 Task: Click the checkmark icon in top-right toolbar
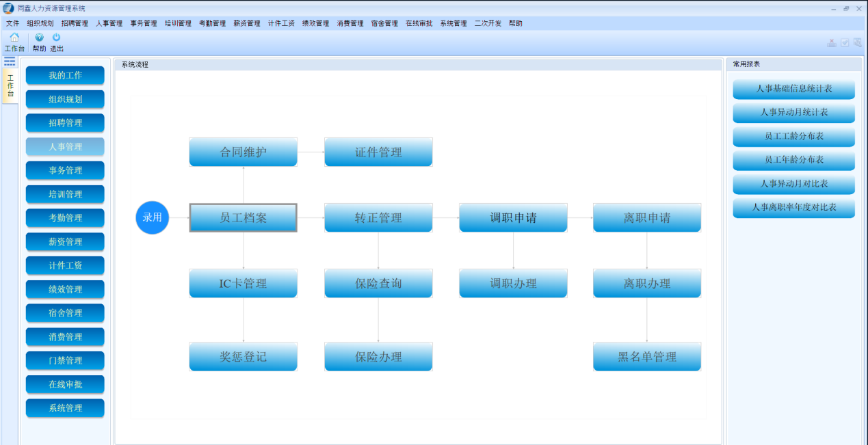(x=845, y=43)
